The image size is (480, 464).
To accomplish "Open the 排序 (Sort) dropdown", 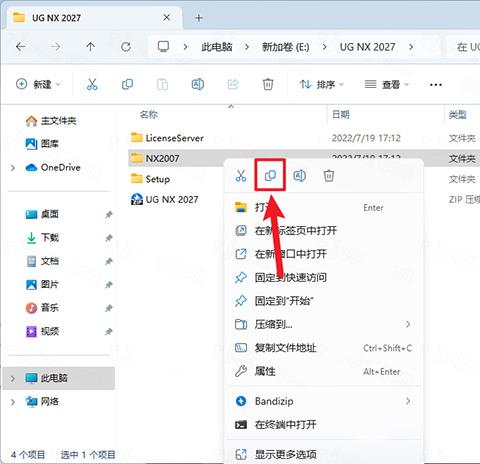I will [322, 84].
